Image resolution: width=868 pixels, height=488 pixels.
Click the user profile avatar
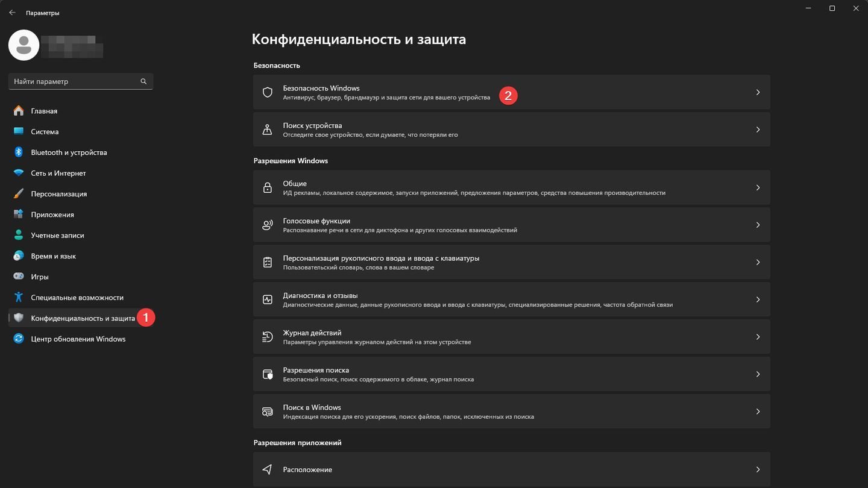coord(24,45)
